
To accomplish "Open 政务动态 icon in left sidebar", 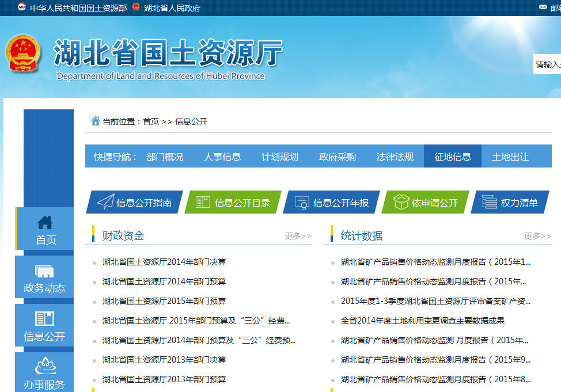I will tap(44, 271).
